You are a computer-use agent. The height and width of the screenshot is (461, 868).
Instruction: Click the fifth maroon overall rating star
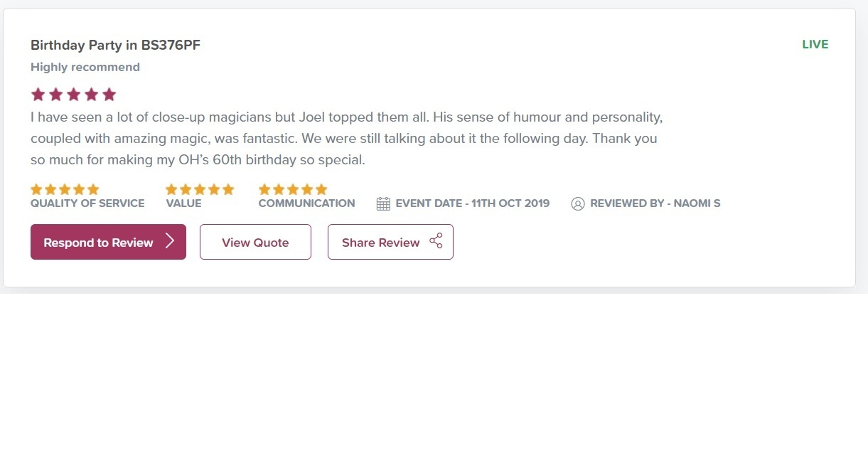(109, 95)
